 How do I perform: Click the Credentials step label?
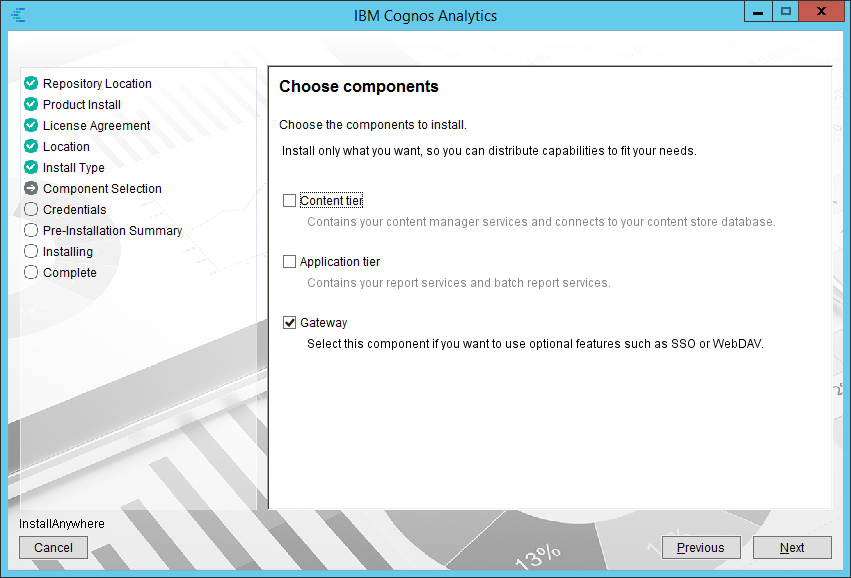74,209
